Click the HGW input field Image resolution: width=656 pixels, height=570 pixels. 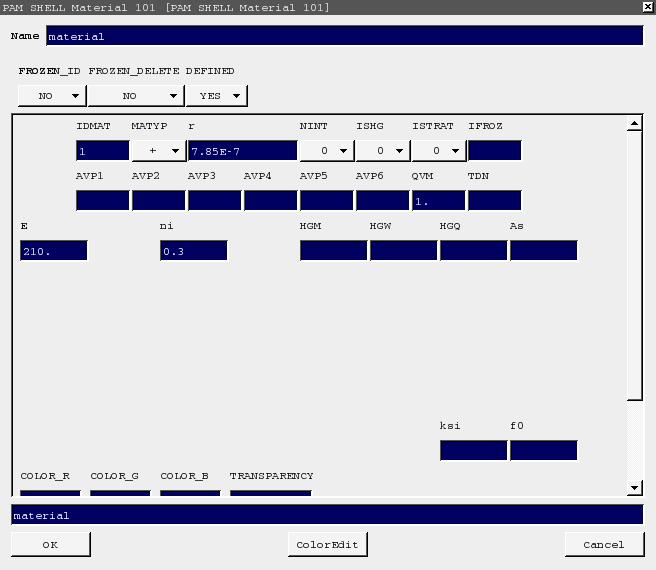click(404, 250)
